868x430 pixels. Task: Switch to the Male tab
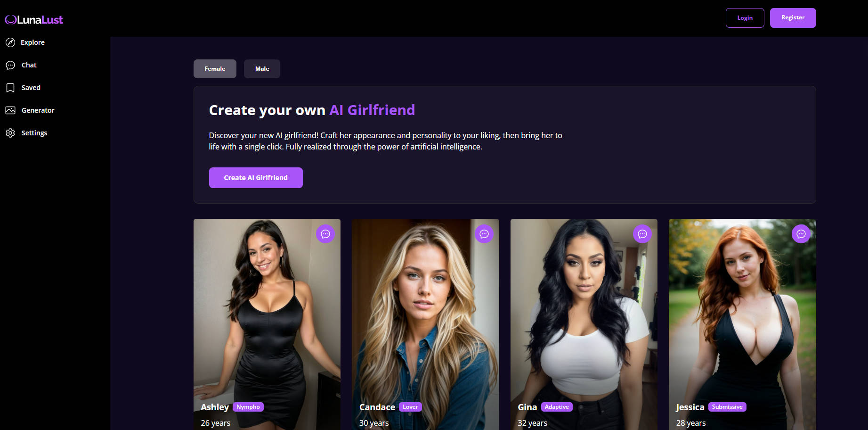pos(262,69)
